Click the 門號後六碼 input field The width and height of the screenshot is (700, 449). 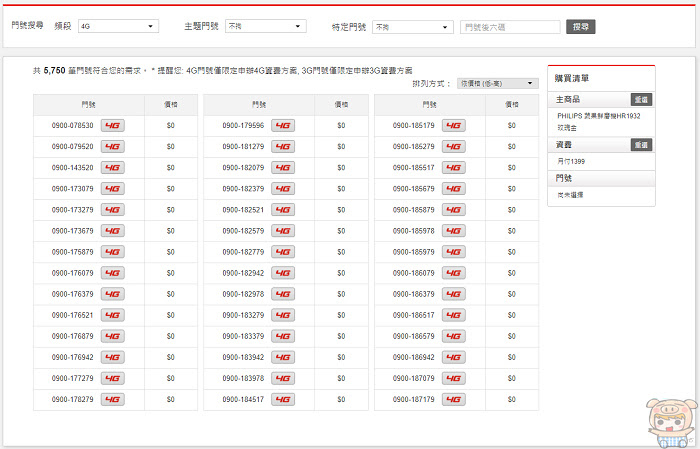click(510, 27)
